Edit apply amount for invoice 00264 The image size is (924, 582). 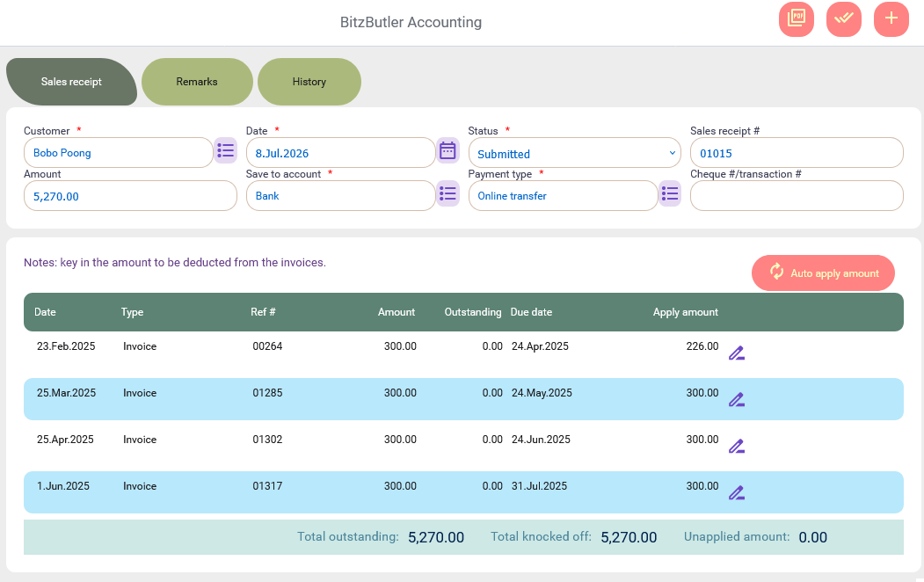(x=737, y=353)
